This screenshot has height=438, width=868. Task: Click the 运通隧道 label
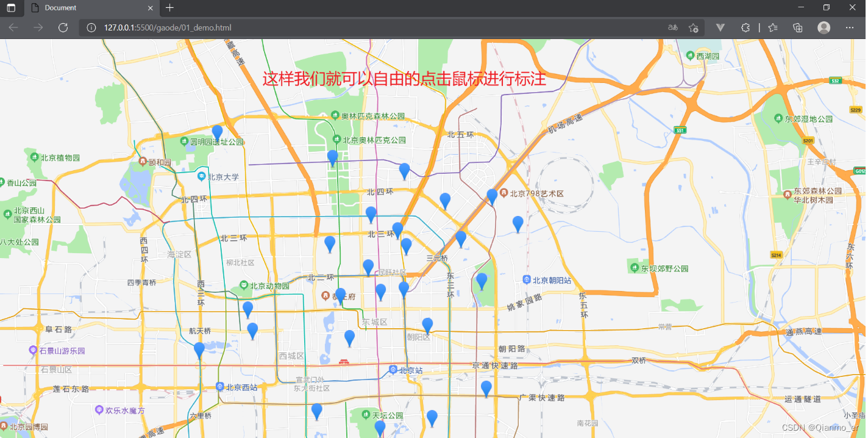coord(803,399)
